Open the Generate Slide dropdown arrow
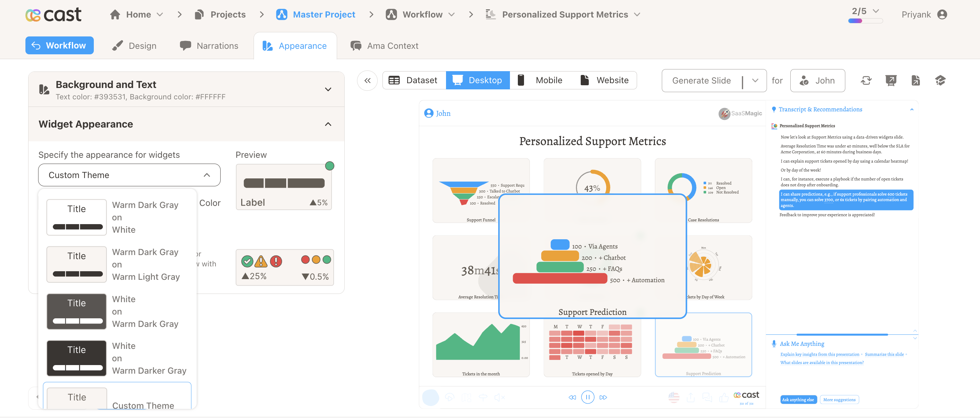Image resolution: width=980 pixels, height=418 pixels. pyautogui.click(x=755, y=80)
